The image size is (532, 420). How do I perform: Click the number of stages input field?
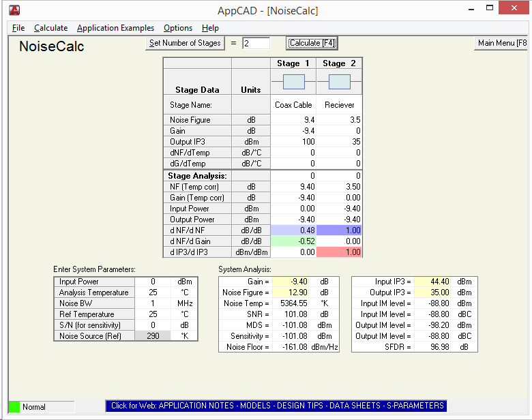tap(256, 43)
